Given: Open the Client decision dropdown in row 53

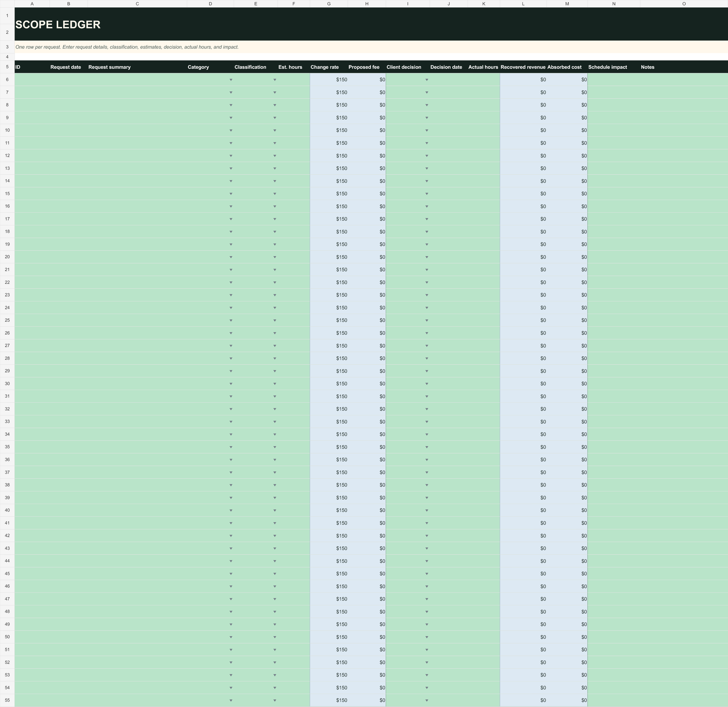Looking at the screenshot, I should click(x=427, y=675).
